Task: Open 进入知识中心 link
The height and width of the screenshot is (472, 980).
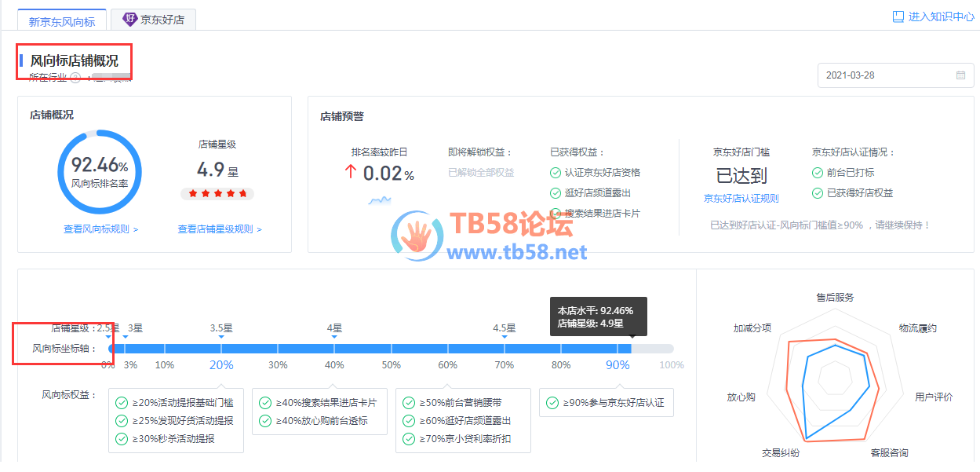Action: click(941, 16)
